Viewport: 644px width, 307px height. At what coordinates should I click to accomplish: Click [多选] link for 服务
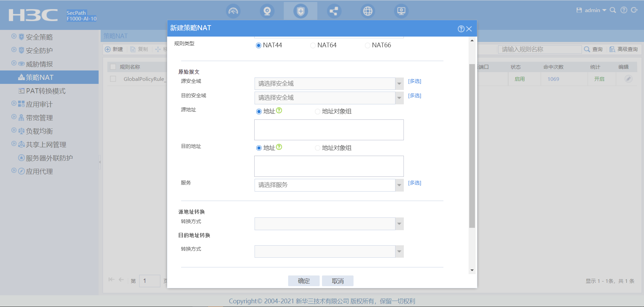click(415, 183)
